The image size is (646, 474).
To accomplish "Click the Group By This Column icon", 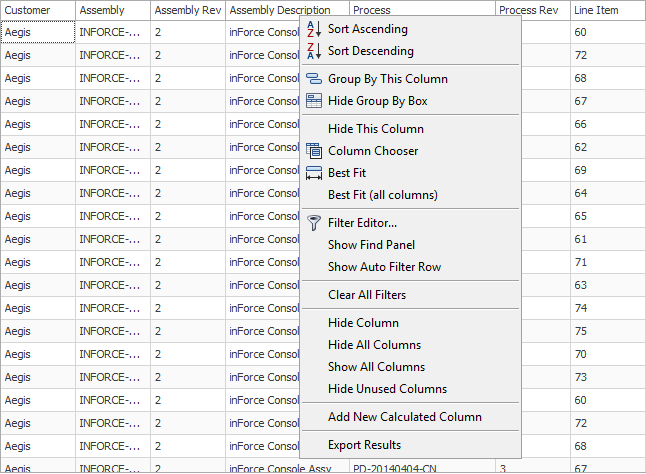I will [x=314, y=79].
